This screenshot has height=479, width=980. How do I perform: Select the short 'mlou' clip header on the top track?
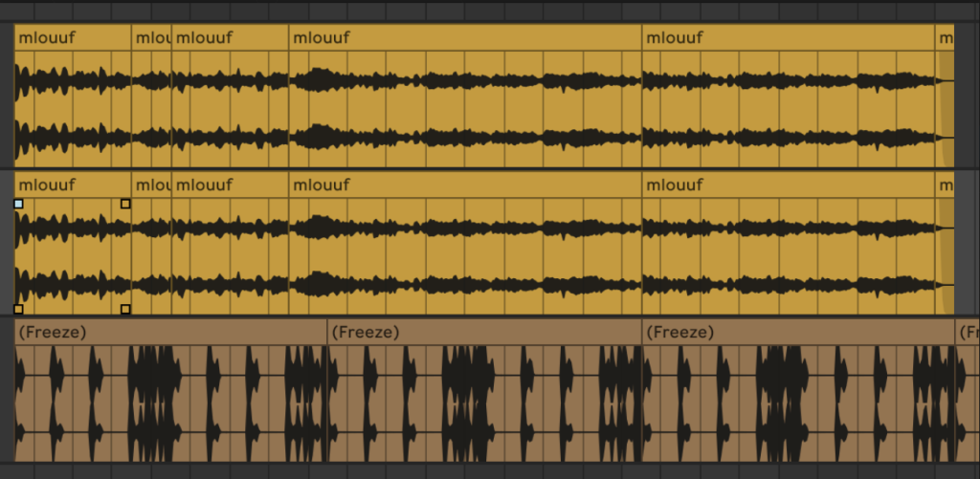pos(151,38)
